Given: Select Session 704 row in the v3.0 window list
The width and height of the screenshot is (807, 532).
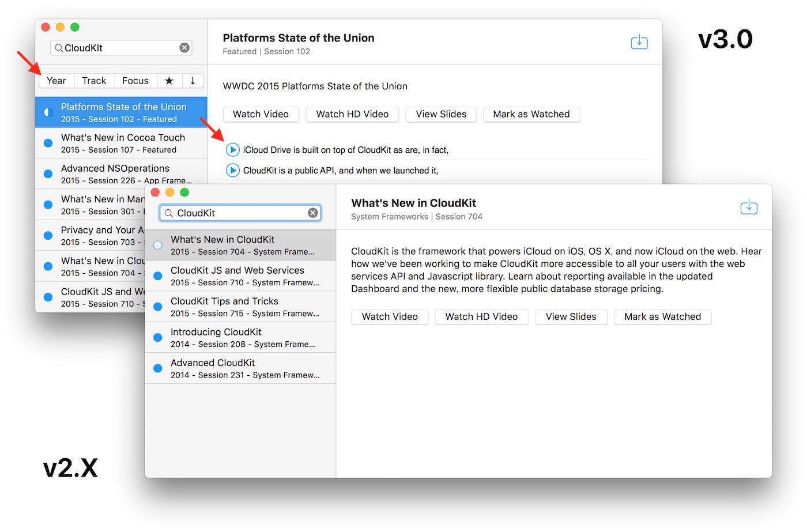Looking at the screenshot, I should pos(90,266).
